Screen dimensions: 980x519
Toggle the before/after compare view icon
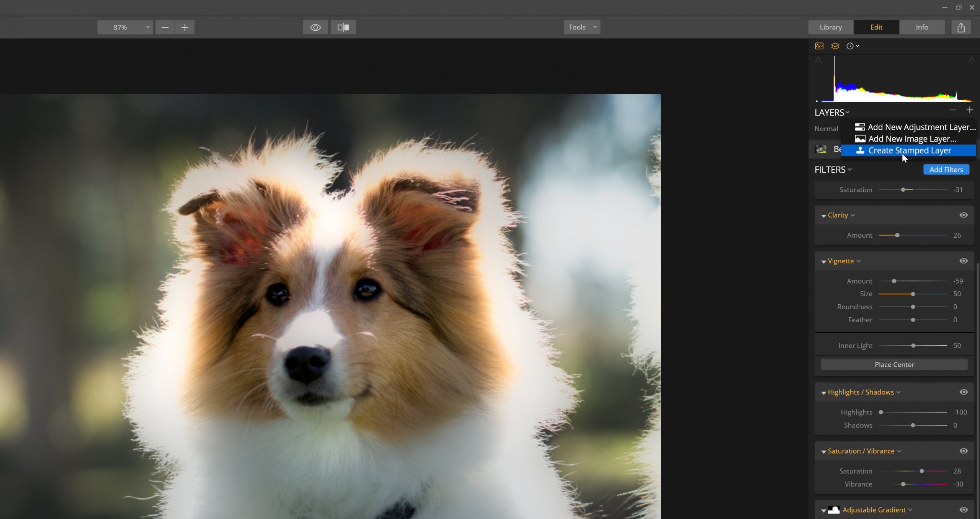(343, 27)
